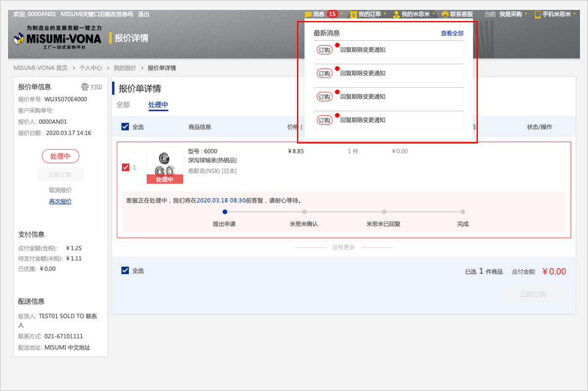The width and height of the screenshot is (588, 391).
Task: Click the MiSUMi-VONA logo
Action: coord(57,38)
